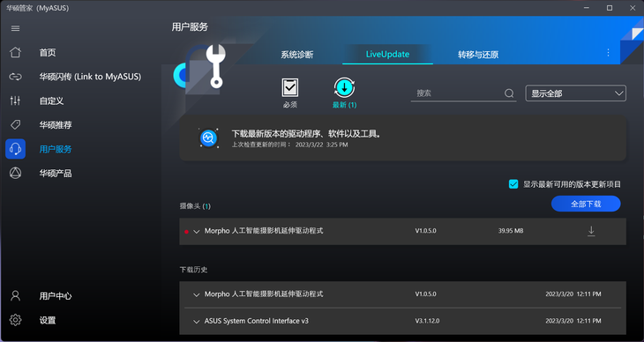Download the Morpho V1.0.5.0 driver

coord(591,231)
